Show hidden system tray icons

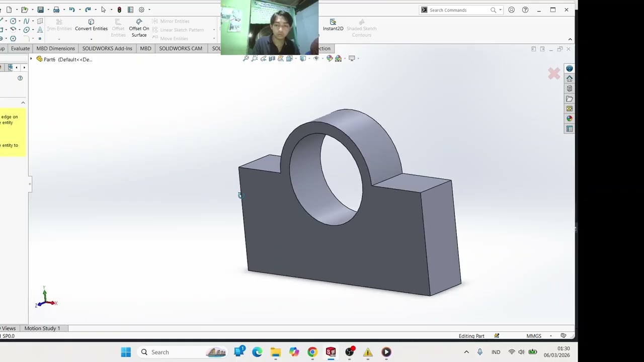[466, 352]
